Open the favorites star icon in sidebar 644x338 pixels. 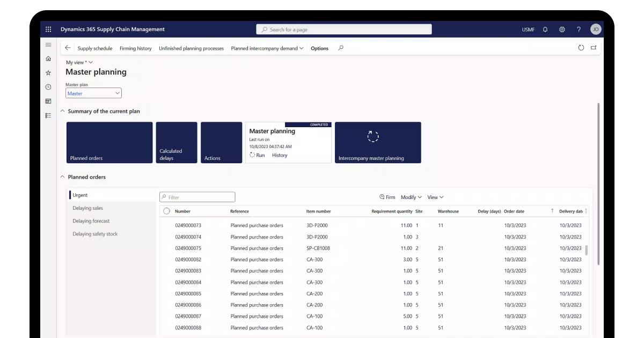(48, 71)
